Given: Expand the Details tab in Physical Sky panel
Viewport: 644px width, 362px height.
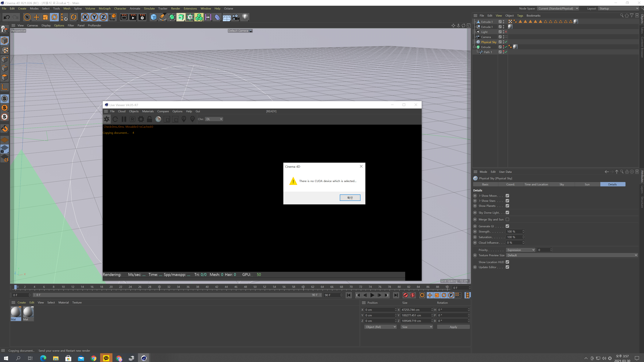Looking at the screenshot, I should 613,184.
